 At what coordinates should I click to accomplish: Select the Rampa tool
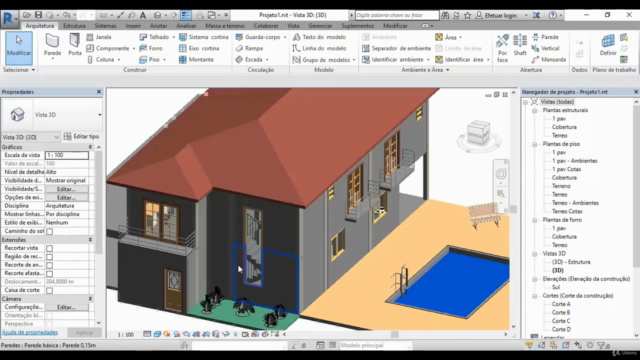click(x=249, y=48)
